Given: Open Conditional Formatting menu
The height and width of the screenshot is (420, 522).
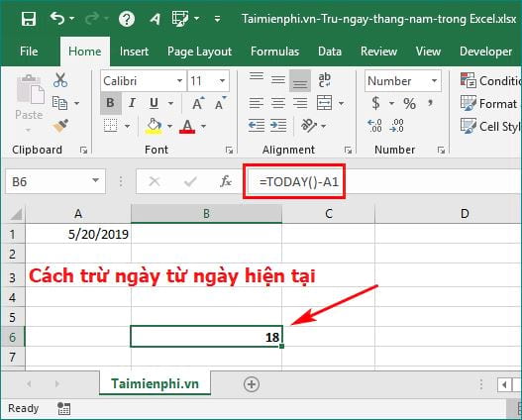Looking at the screenshot, I should tap(490, 80).
